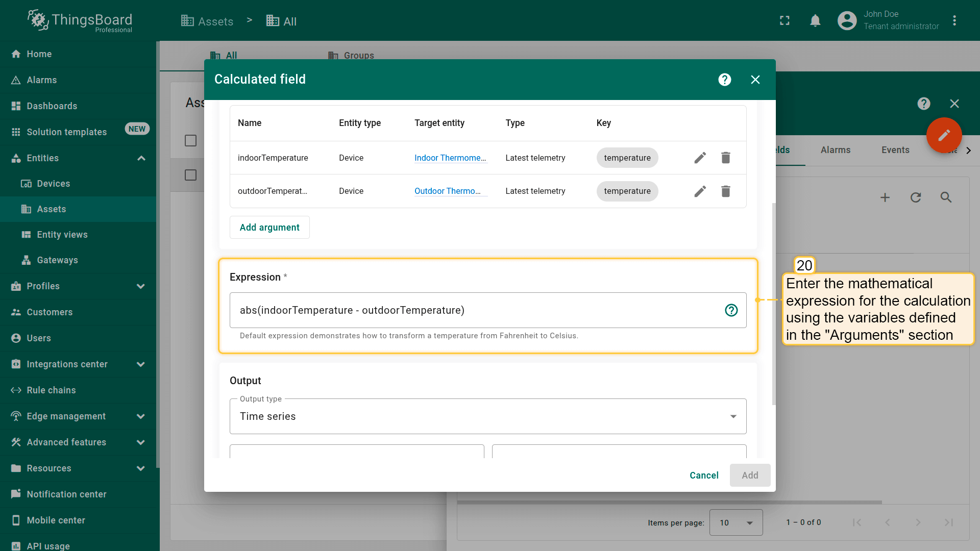Open the notifications bell
This screenshot has height=551, width=980.
click(x=815, y=21)
